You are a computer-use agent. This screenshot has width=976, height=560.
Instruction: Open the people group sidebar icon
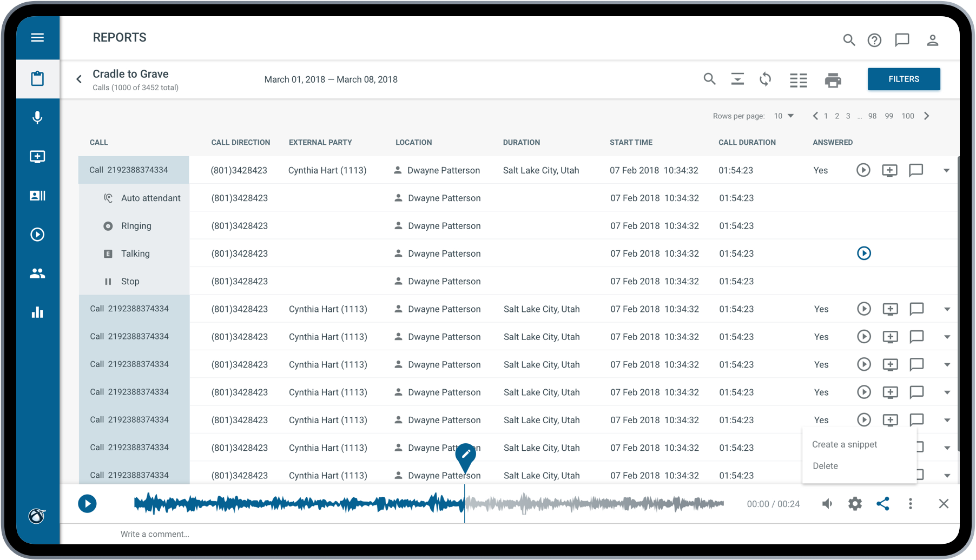point(37,274)
